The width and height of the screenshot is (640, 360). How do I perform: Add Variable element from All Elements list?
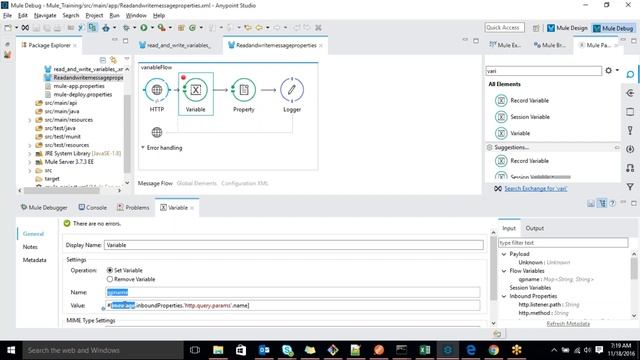[513, 133]
